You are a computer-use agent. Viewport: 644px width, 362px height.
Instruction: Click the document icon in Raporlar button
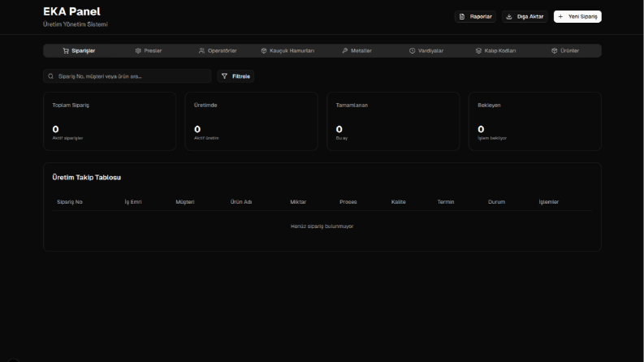[x=462, y=17]
